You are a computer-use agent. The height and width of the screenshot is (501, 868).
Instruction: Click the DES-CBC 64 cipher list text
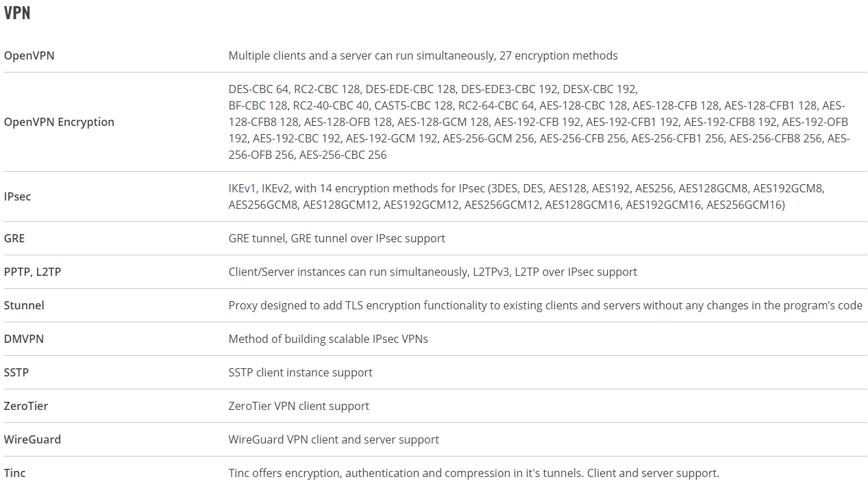pos(539,122)
